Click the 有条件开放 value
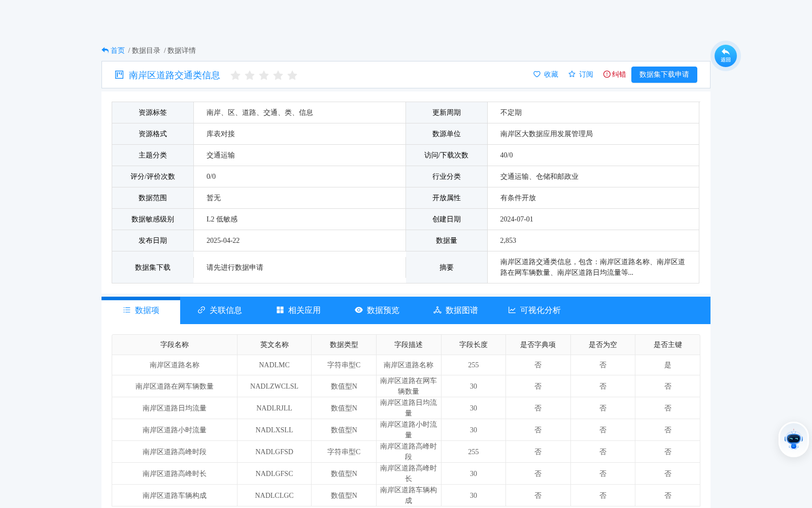The height and width of the screenshot is (508, 812). tap(518, 198)
